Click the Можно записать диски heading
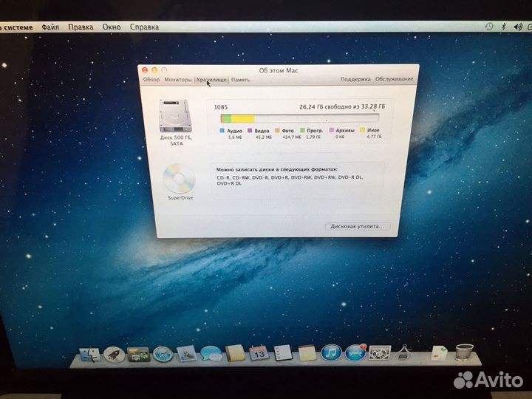This screenshot has height=399, width=532. point(276,169)
